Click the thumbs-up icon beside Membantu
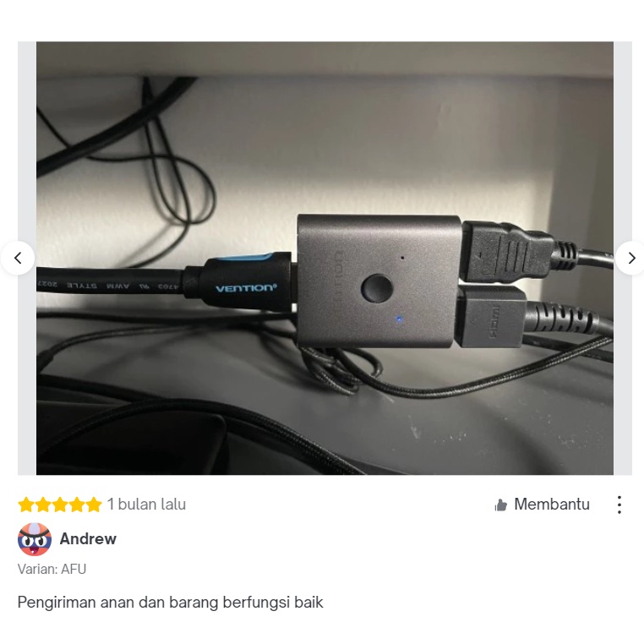The image size is (644, 644). point(500,505)
